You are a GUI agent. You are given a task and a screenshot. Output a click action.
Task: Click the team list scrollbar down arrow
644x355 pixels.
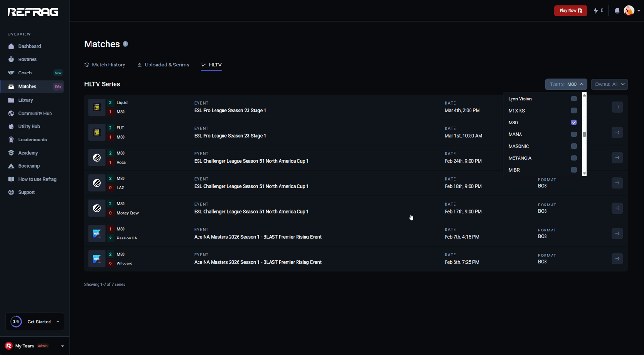point(584,173)
